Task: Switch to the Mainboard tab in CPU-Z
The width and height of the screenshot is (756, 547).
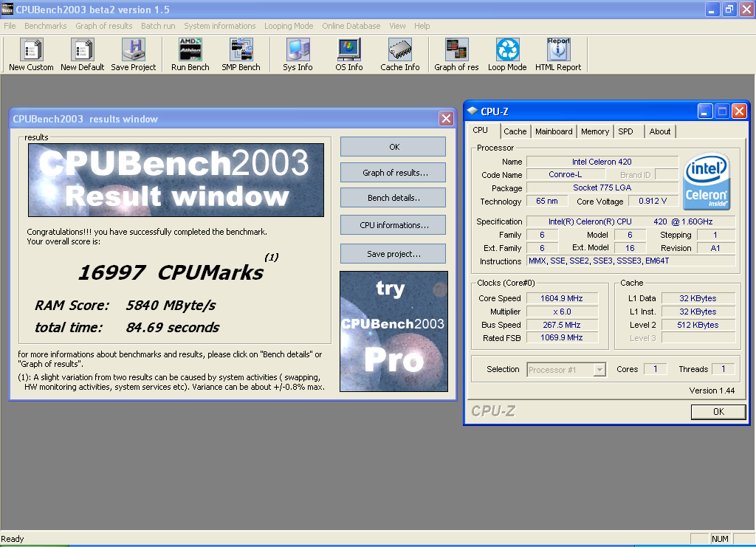Action: 554,131
